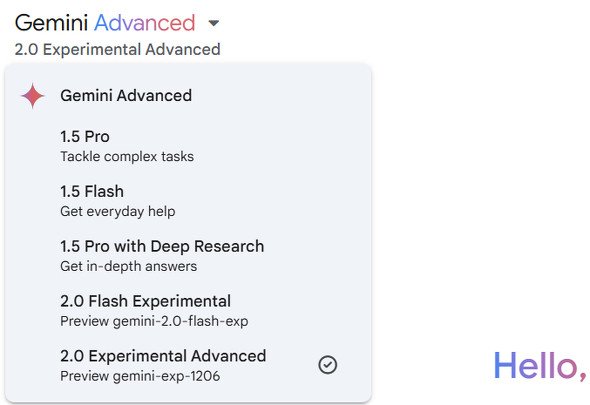
Task: Click the black 'Gemini' word in the title
Action: [x=52, y=23]
